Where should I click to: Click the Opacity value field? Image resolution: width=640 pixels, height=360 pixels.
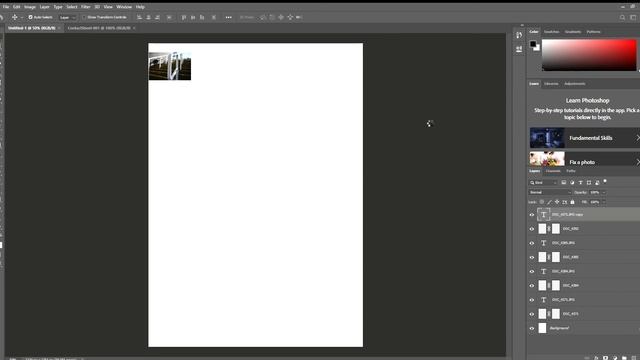(595, 192)
